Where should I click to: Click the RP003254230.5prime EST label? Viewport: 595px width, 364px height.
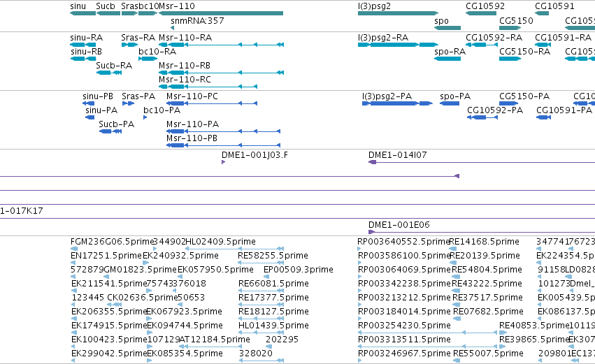[x=404, y=326]
